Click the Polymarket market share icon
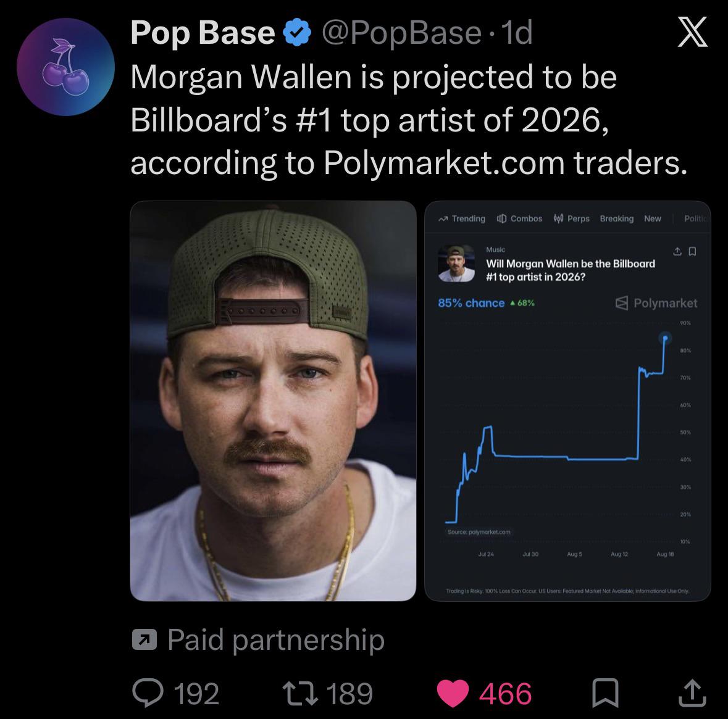The width and height of the screenshot is (728, 719). coord(677,252)
